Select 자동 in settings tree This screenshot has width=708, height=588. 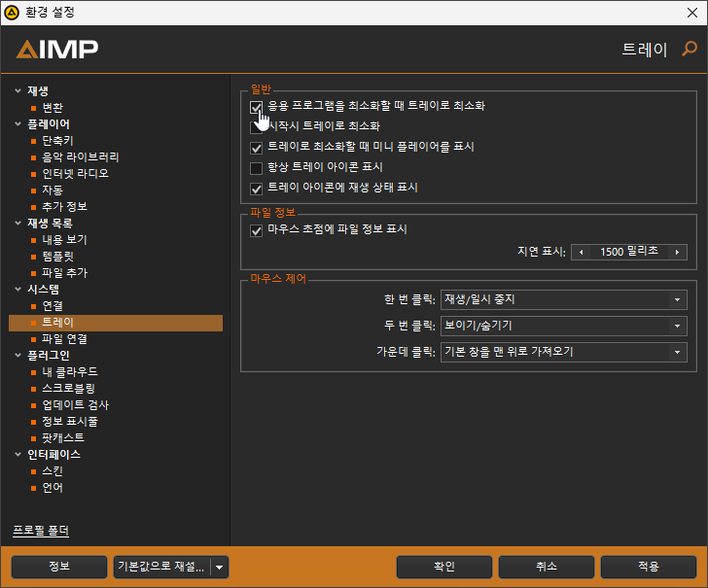pyautogui.click(x=53, y=190)
